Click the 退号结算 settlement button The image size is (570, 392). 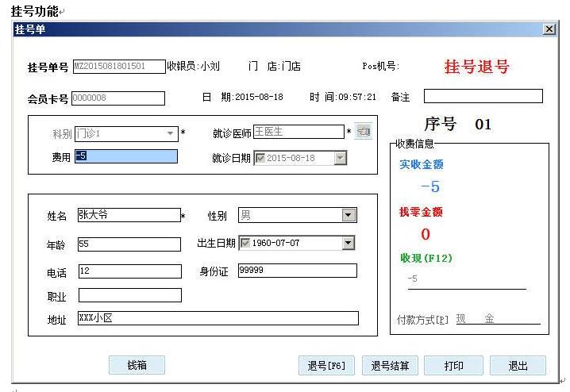point(390,366)
